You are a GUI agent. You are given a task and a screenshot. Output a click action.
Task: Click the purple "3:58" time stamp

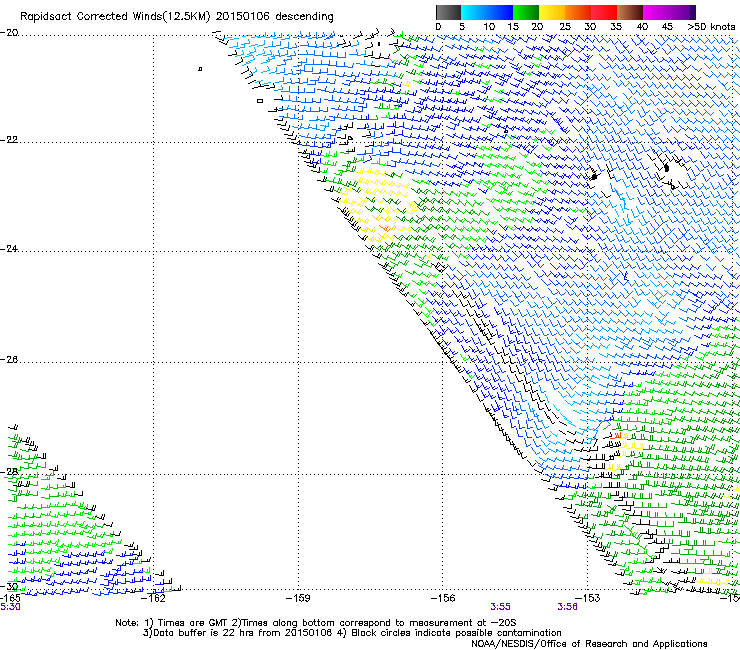coord(567,607)
